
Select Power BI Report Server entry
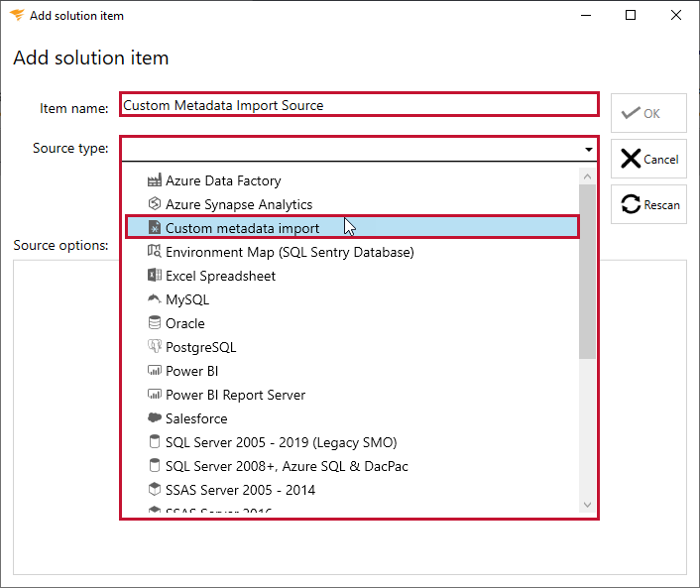click(352, 395)
